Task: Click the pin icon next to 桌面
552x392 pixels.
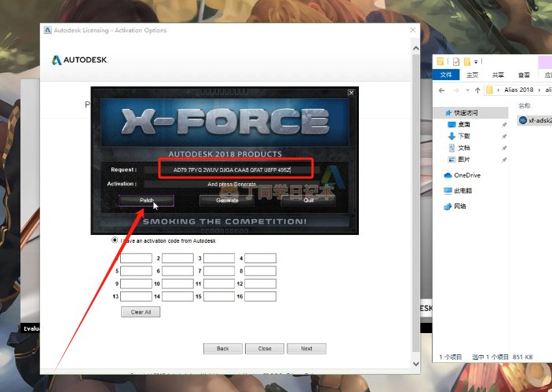Action: click(x=504, y=125)
